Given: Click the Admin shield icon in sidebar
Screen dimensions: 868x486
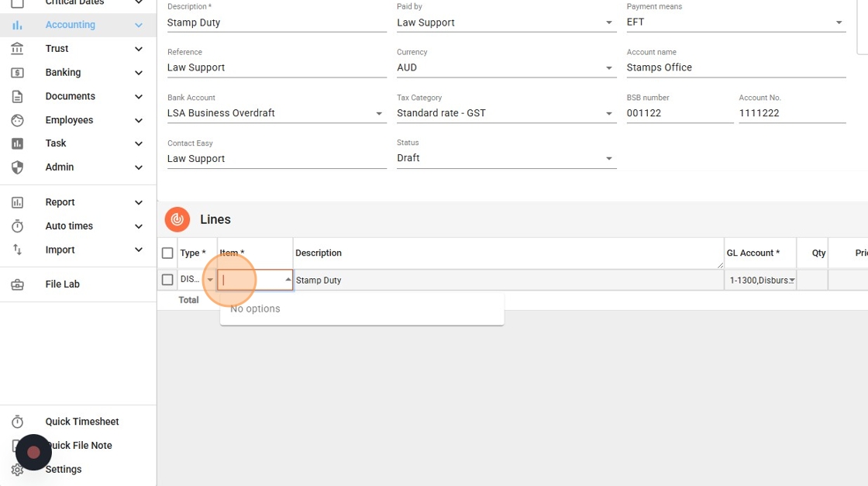Looking at the screenshot, I should pos(17,167).
